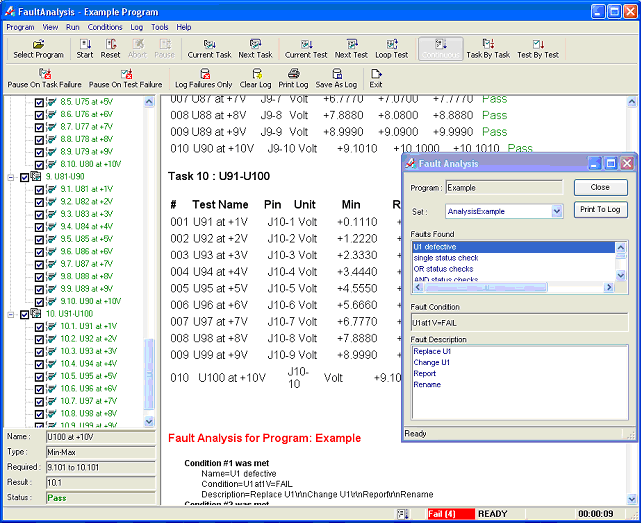Collapse the 9. U81-U90 tree node
Image resolution: width=641 pixels, height=523 pixels.
point(11,176)
